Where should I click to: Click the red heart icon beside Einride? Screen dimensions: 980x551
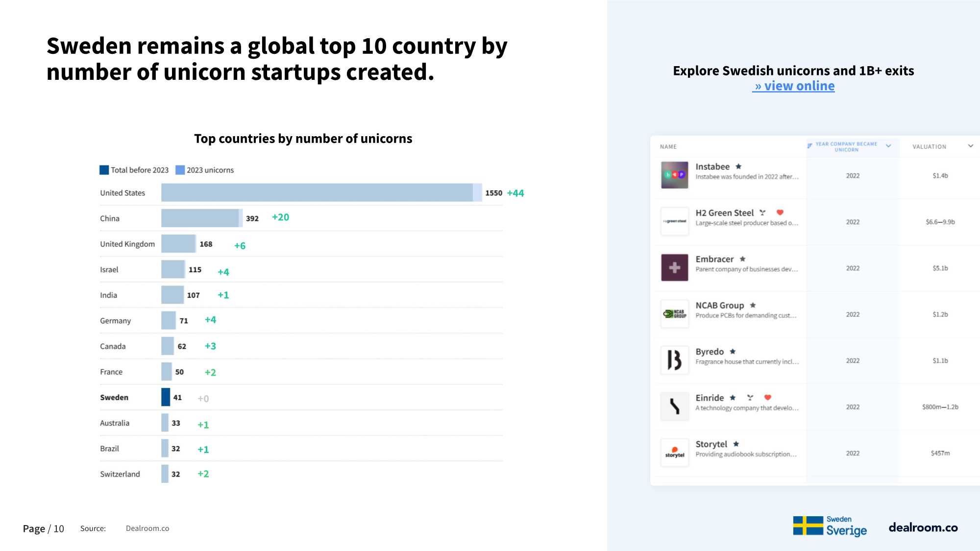pos(768,398)
